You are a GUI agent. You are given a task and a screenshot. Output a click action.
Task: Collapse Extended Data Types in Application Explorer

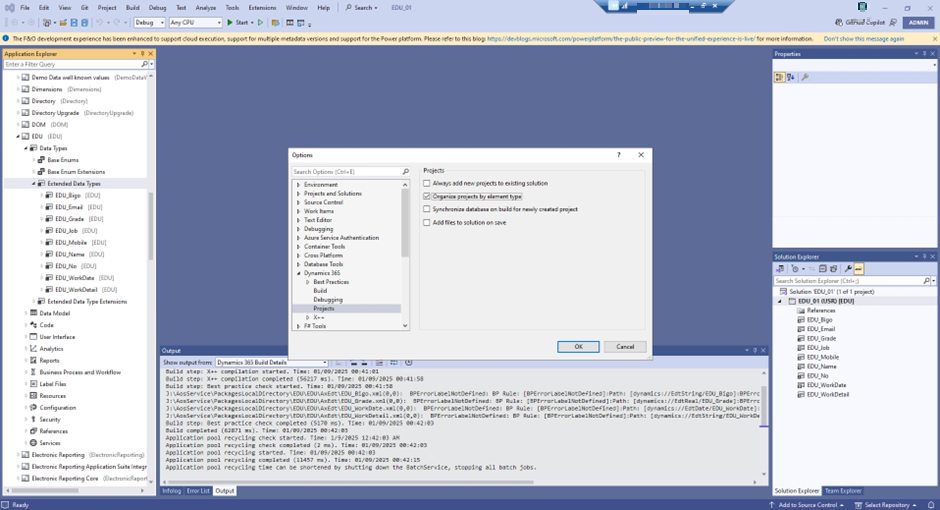34,184
